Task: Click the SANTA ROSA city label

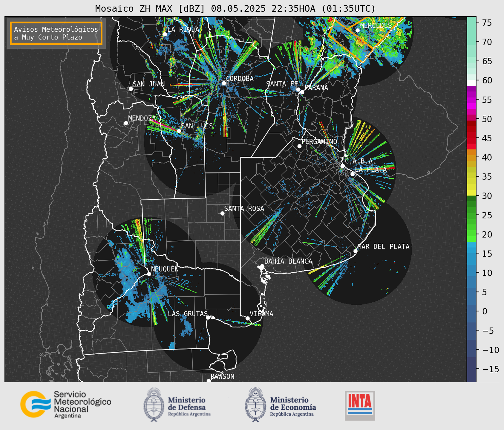Action: (244, 208)
